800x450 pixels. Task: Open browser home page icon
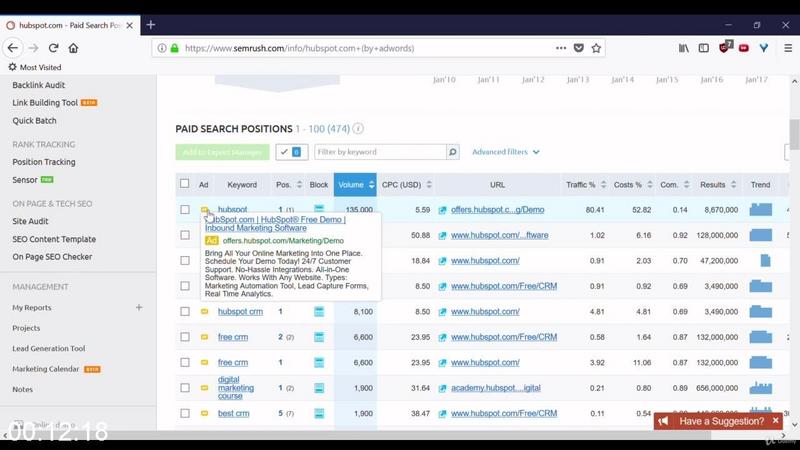point(73,48)
